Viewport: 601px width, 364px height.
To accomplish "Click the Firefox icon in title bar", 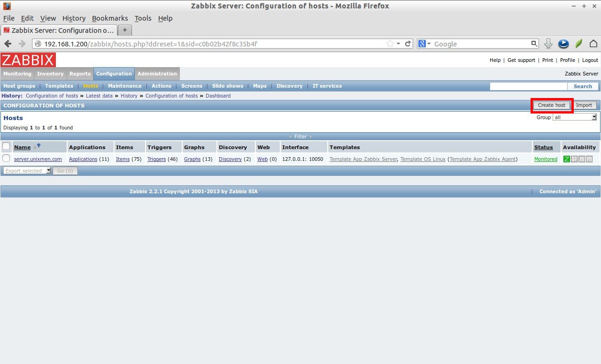I will tap(7, 6).
